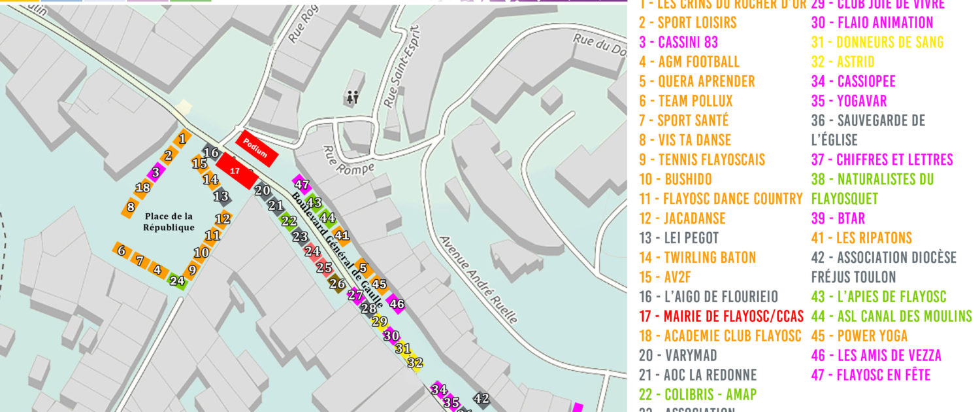This screenshot has width=980, height=412.
Task: Select gray stand marker 42 on map
Action: coord(482,398)
